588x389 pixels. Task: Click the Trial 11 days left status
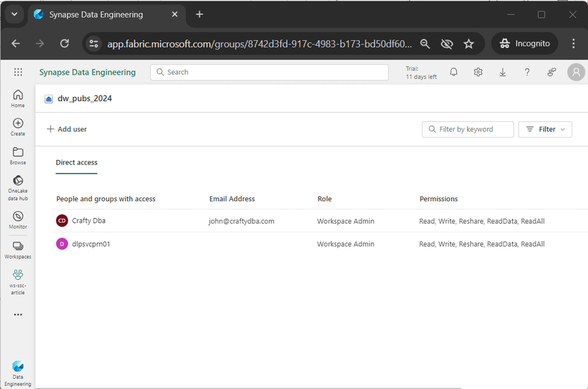(x=421, y=73)
